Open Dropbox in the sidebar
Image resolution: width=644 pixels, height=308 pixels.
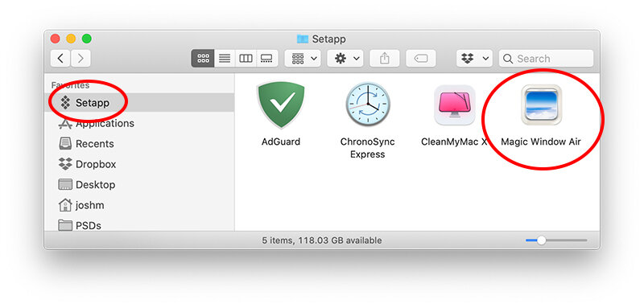139,164
